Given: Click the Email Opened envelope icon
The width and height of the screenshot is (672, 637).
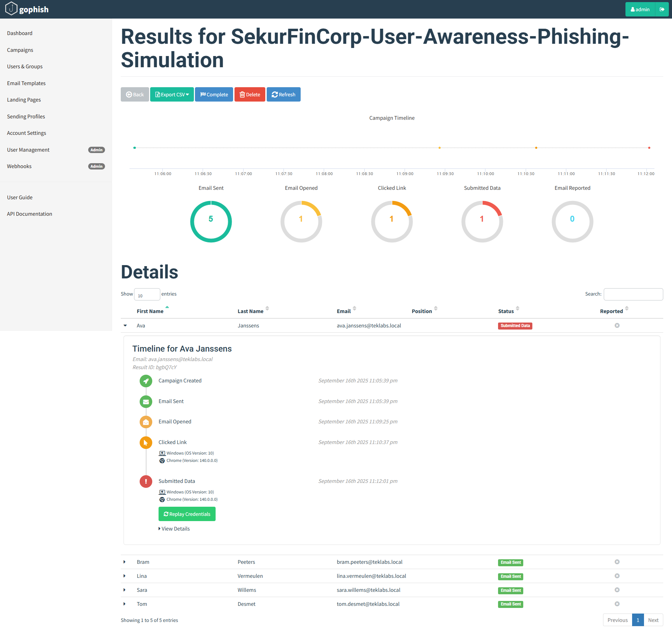Looking at the screenshot, I should (x=146, y=422).
